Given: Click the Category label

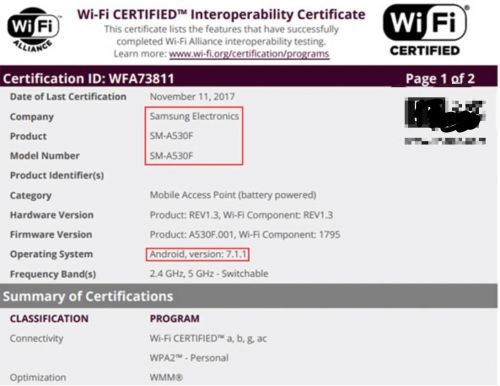Looking at the screenshot, I should coord(31,195).
